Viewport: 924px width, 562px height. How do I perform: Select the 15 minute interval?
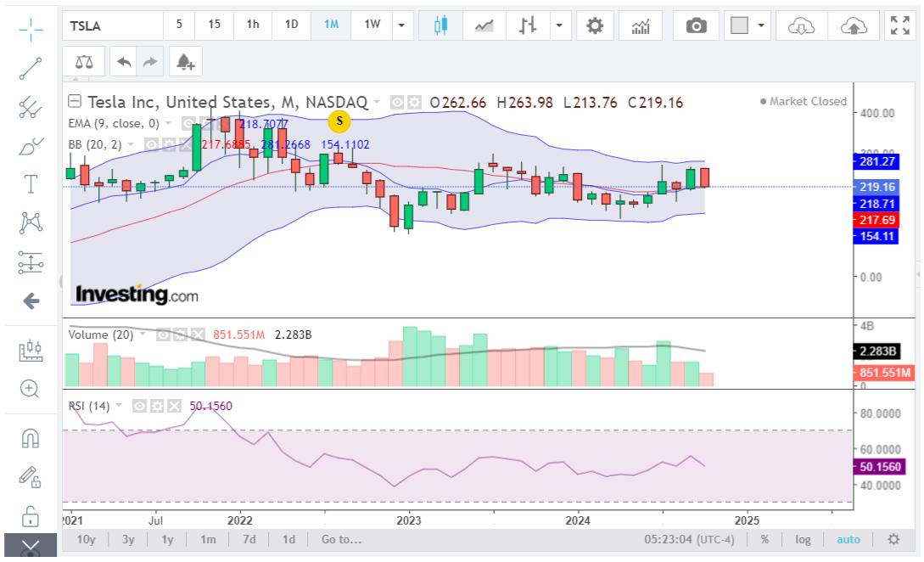click(x=215, y=25)
